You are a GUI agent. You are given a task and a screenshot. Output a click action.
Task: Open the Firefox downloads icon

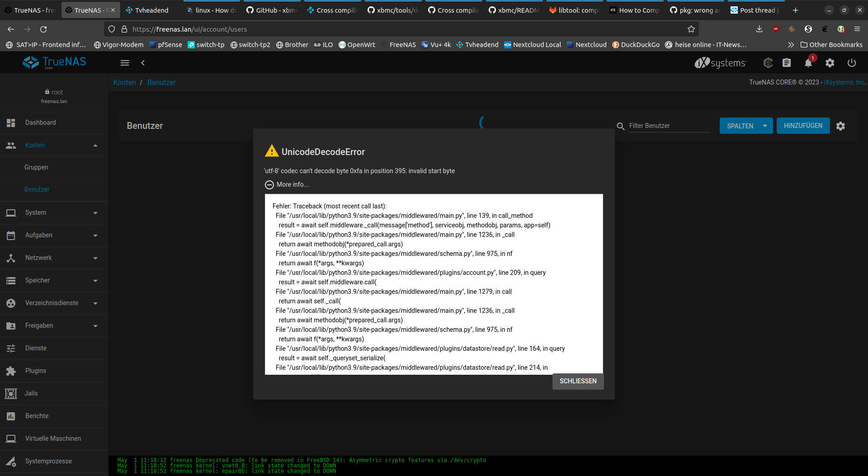pos(759,29)
